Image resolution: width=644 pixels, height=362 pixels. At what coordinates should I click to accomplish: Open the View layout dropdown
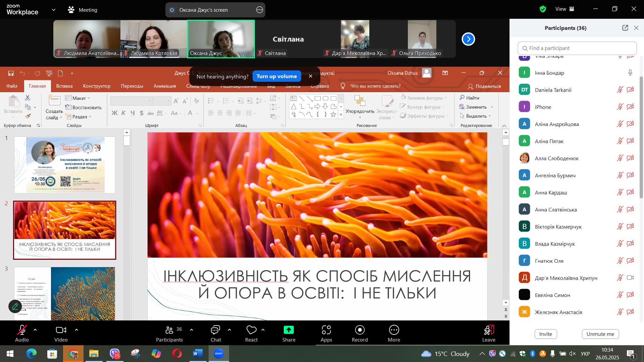565,9
